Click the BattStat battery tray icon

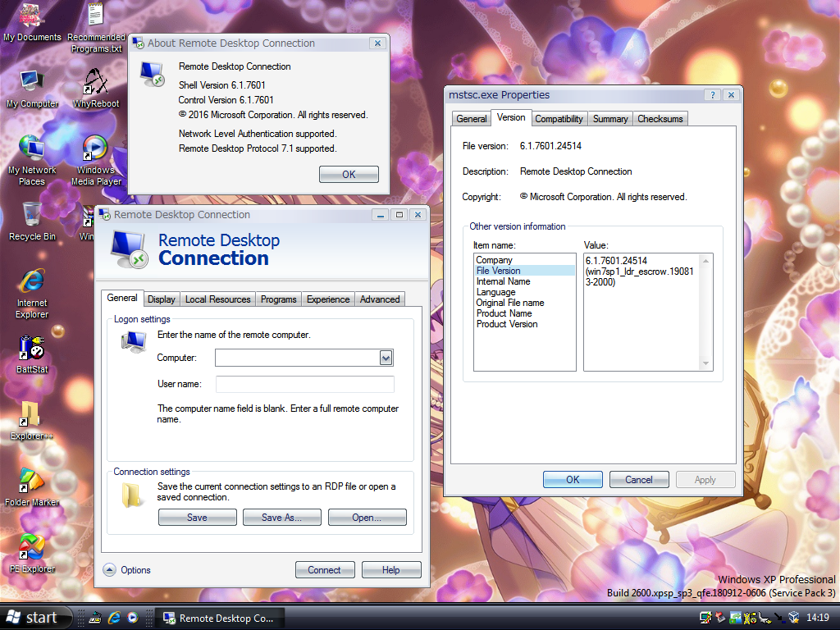pos(750,618)
